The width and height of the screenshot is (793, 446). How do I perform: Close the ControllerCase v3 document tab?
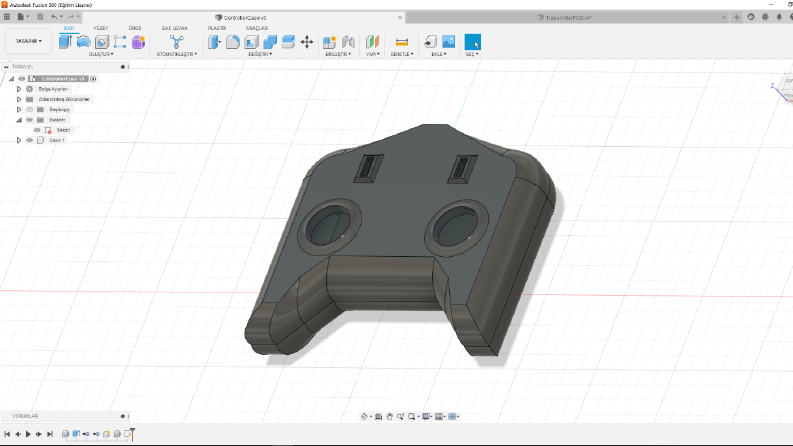(400, 17)
